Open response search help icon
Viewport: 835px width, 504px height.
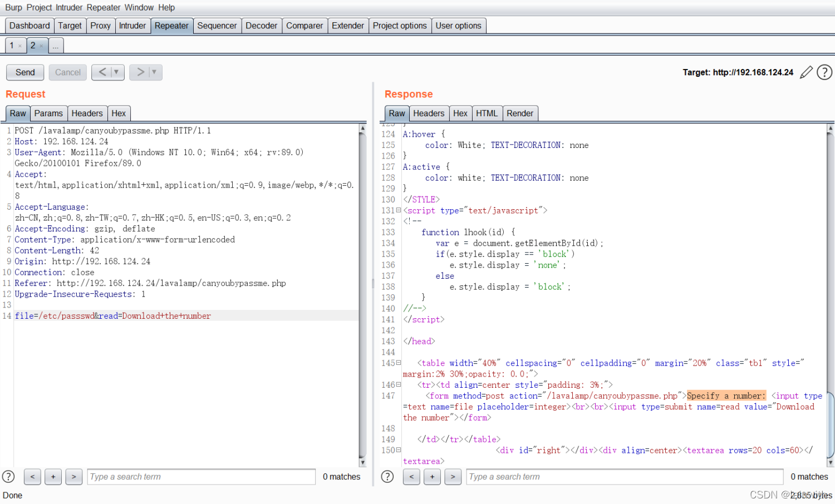[387, 477]
